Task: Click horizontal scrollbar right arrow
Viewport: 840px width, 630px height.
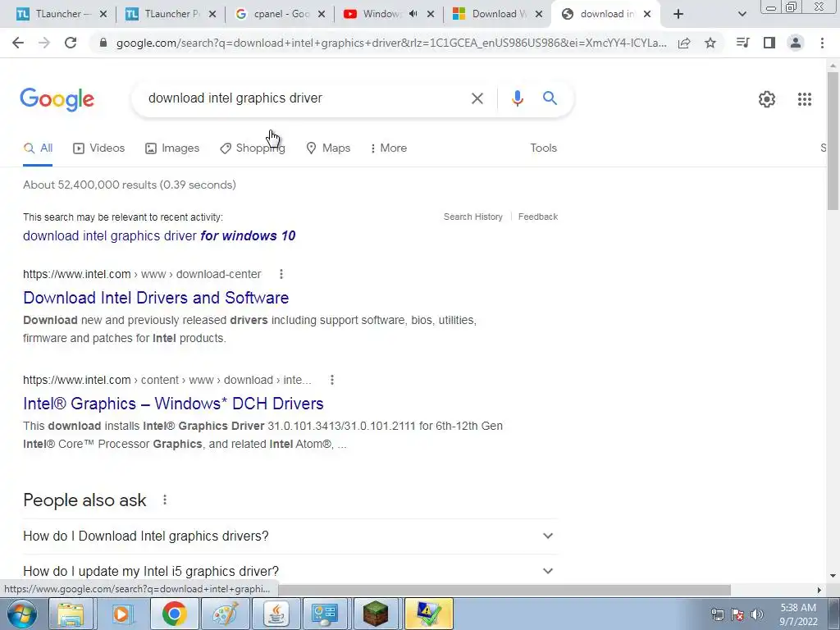Action: coord(819,590)
